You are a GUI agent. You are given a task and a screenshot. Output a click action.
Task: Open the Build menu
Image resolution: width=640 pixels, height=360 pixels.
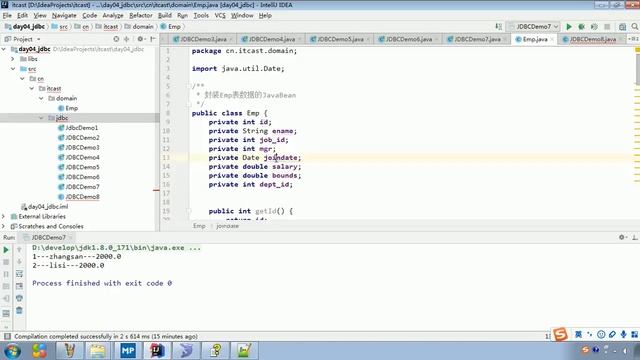coord(164,16)
